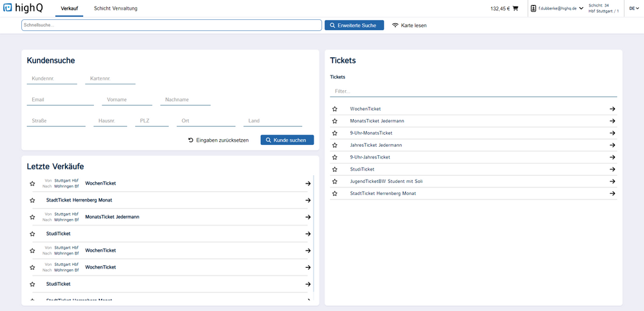Select the Verkauf tab
Image resolution: width=644 pixels, height=311 pixels.
69,8
